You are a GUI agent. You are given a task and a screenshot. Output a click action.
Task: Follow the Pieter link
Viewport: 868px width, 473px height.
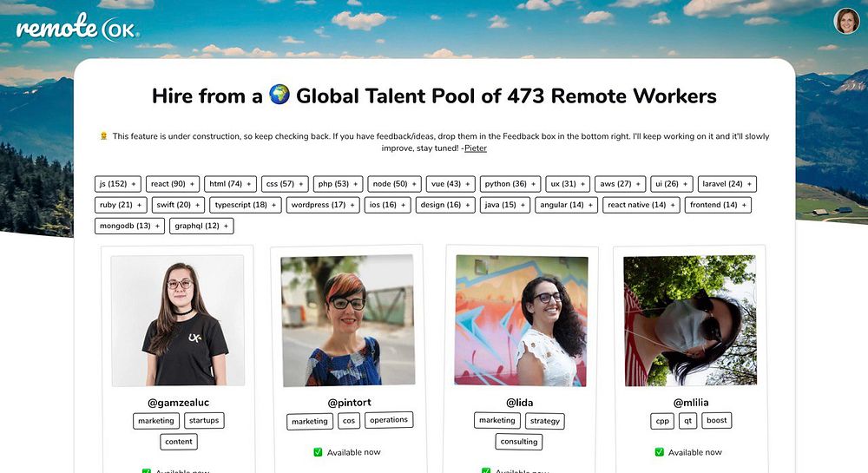point(476,148)
